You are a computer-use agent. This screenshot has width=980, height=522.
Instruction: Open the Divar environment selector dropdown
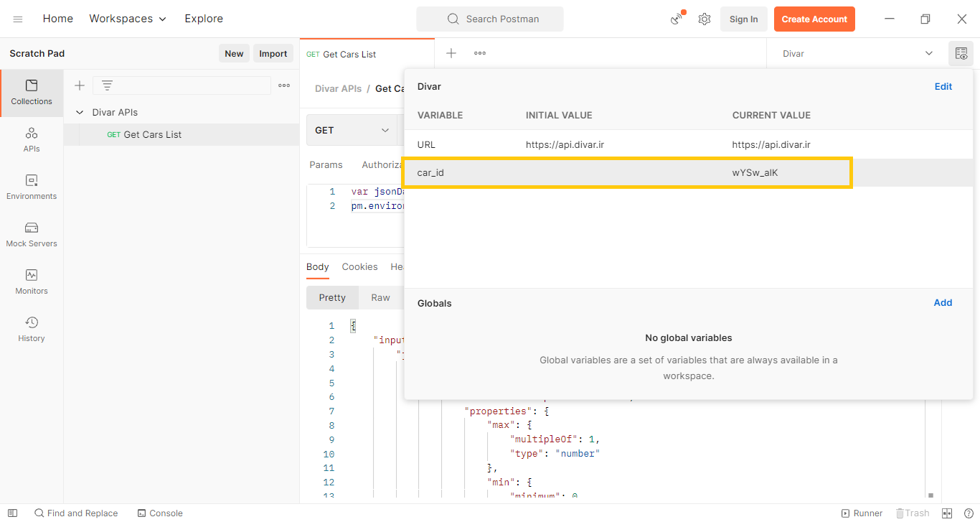(857, 54)
